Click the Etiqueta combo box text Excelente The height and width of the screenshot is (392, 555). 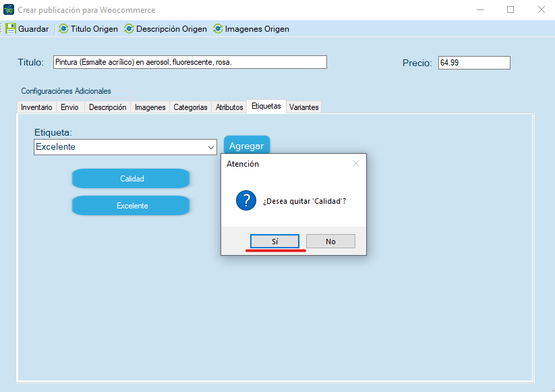click(x=55, y=147)
